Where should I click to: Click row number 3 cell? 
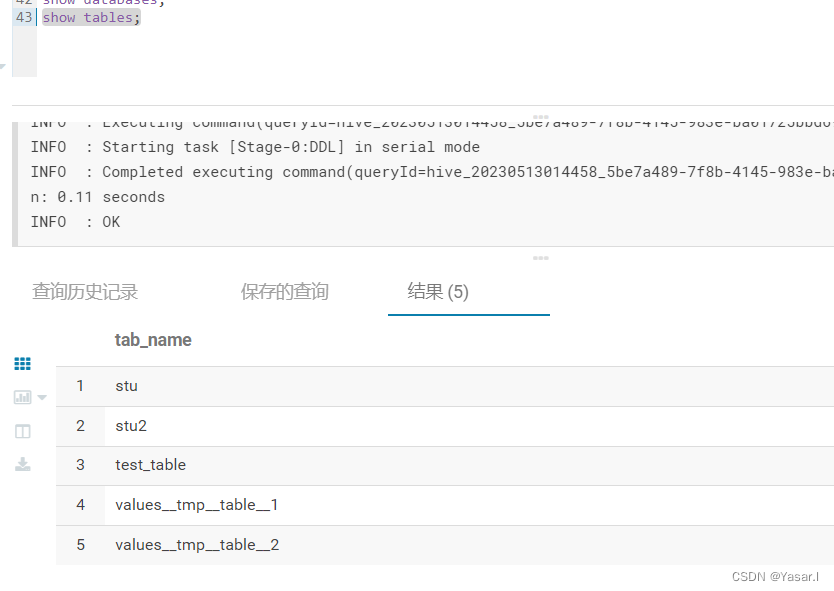(x=80, y=465)
